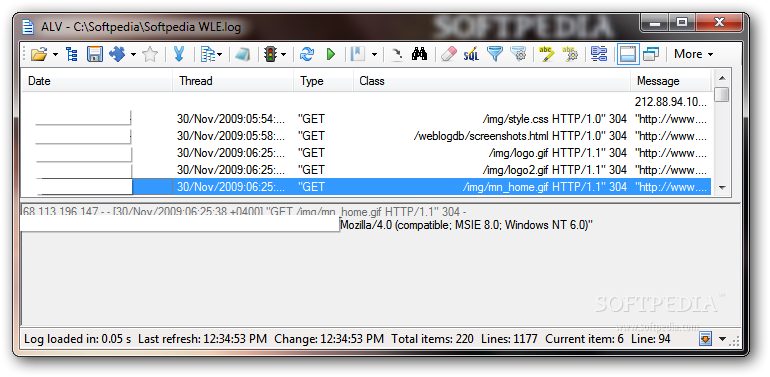This screenshot has width=770, height=377.
Task: Sort by the Thread column header
Action: [233, 81]
